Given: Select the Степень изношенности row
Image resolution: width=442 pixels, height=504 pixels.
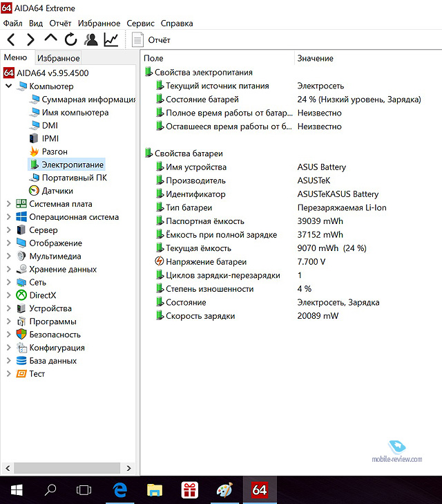Looking at the screenshot, I should (x=234, y=289).
